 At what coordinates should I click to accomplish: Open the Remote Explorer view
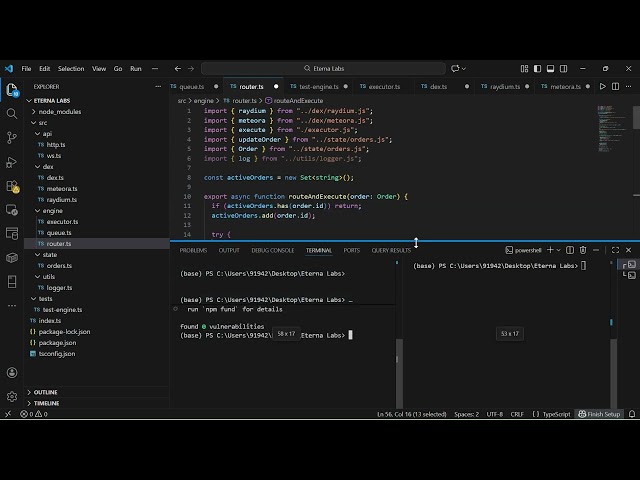(11, 210)
